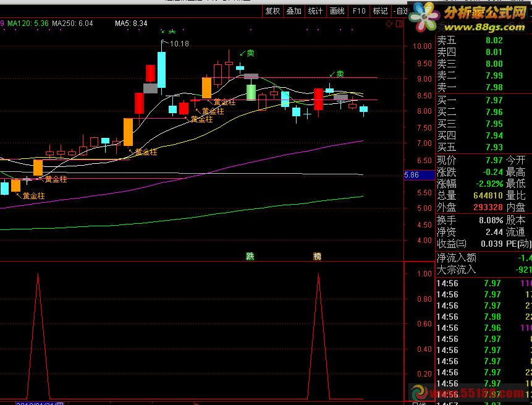Click the 0.80 indicator axis label

tap(424, 299)
